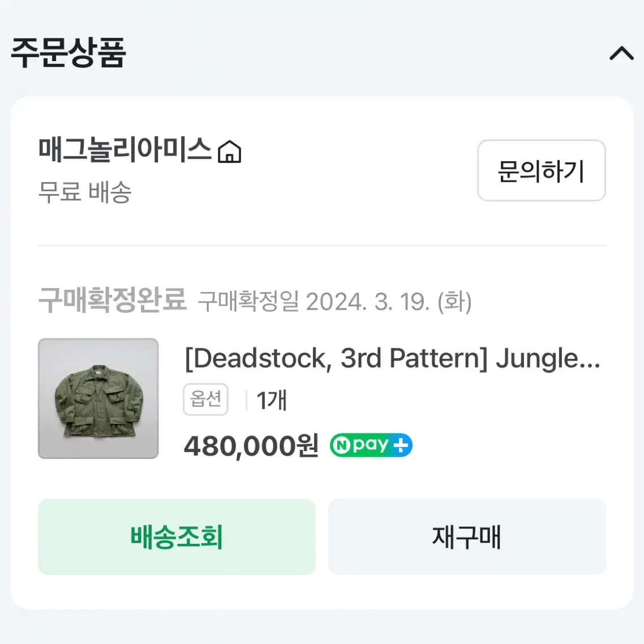Tap the 옵션 badge under the product
The width and height of the screenshot is (644, 644).
(206, 399)
